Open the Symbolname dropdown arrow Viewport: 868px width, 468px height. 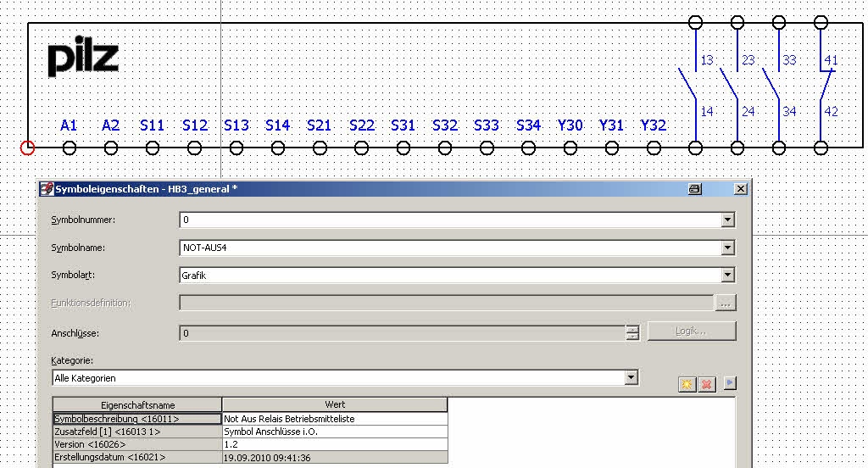coord(728,248)
